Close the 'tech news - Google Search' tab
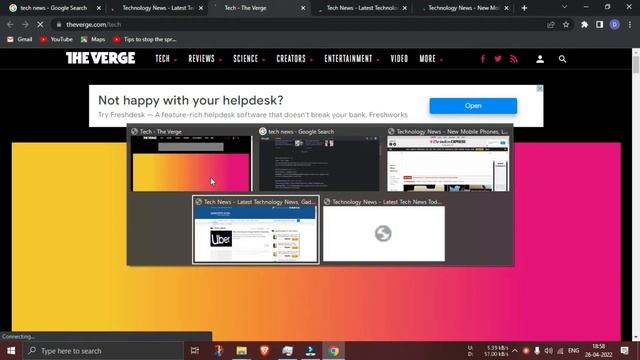The width and height of the screenshot is (640, 360). point(99,8)
